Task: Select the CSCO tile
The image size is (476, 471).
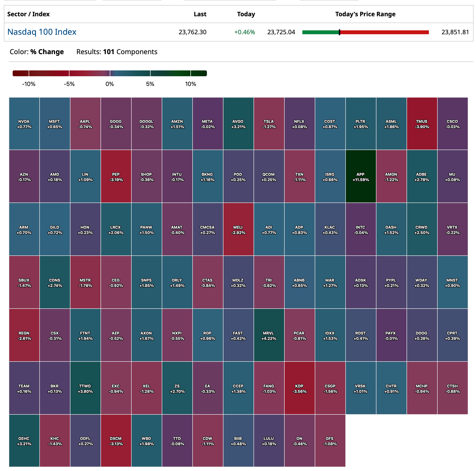Action: [452, 124]
